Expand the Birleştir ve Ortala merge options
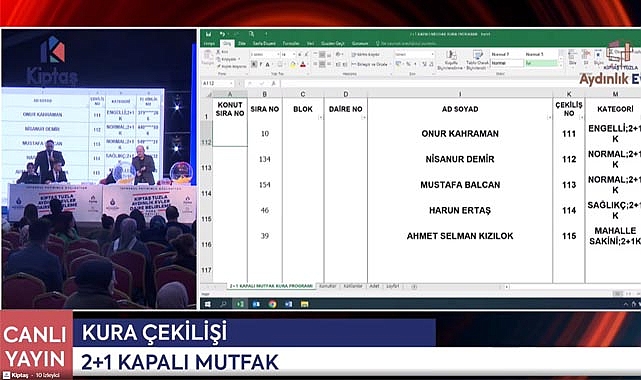The image size is (641, 380). pos(390,65)
